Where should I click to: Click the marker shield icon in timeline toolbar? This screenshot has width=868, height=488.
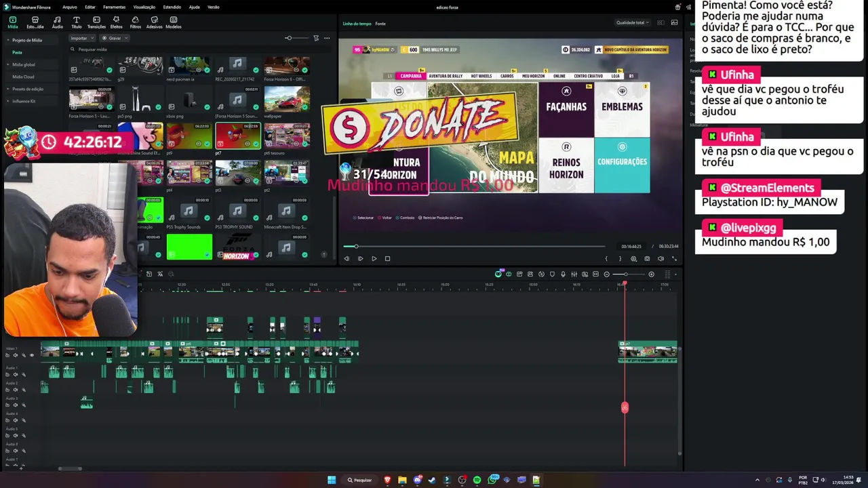[x=552, y=274]
